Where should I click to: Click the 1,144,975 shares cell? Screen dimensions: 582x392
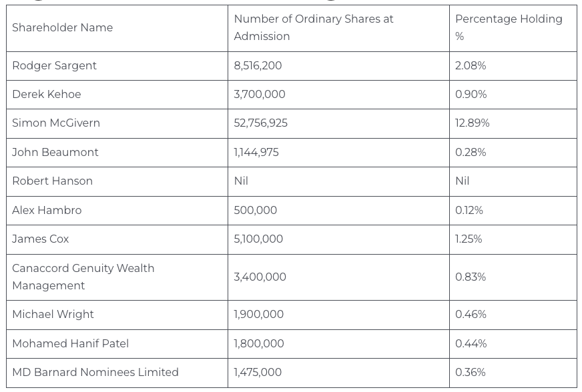click(256, 152)
